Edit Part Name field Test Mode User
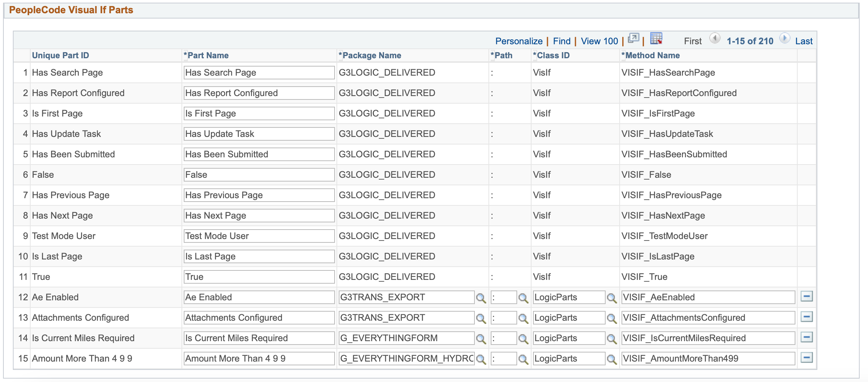868x382 pixels. tap(259, 236)
